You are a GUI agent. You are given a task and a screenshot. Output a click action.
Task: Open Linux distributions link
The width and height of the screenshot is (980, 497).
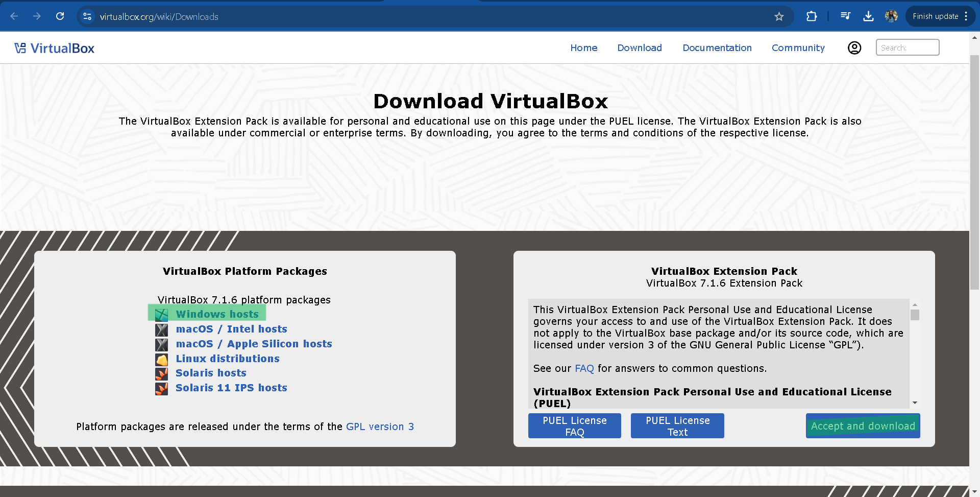click(228, 359)
